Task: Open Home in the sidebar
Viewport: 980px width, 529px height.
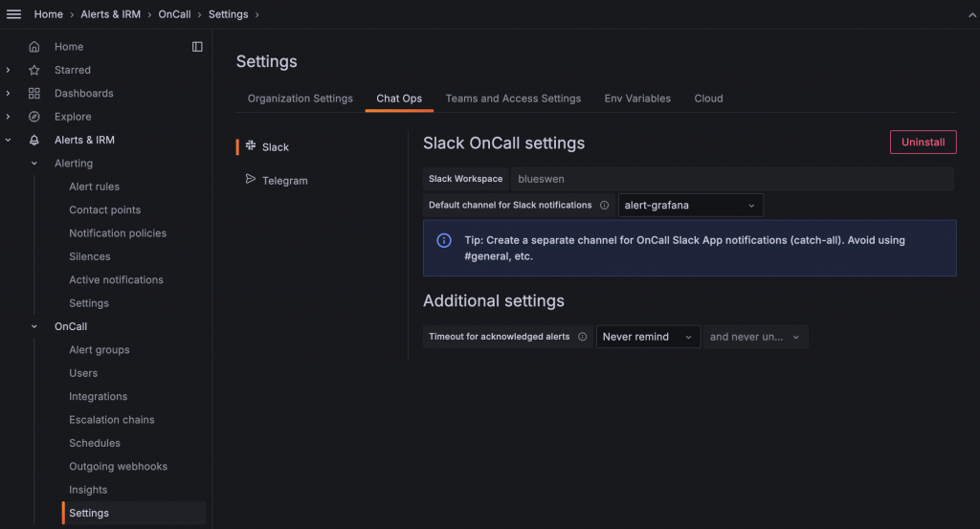Action: pos(69,47)
